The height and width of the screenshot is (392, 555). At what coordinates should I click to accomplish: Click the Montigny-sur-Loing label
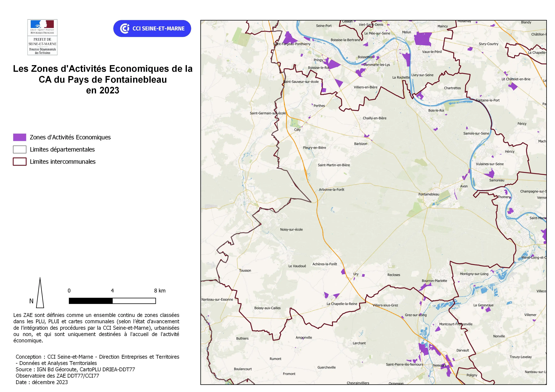pos(474,274)
